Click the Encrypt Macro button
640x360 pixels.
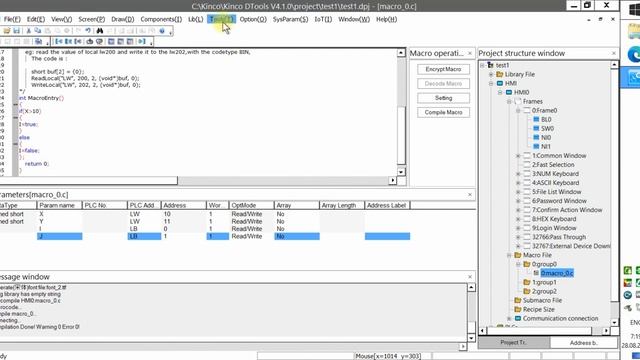tap(443, 69)
